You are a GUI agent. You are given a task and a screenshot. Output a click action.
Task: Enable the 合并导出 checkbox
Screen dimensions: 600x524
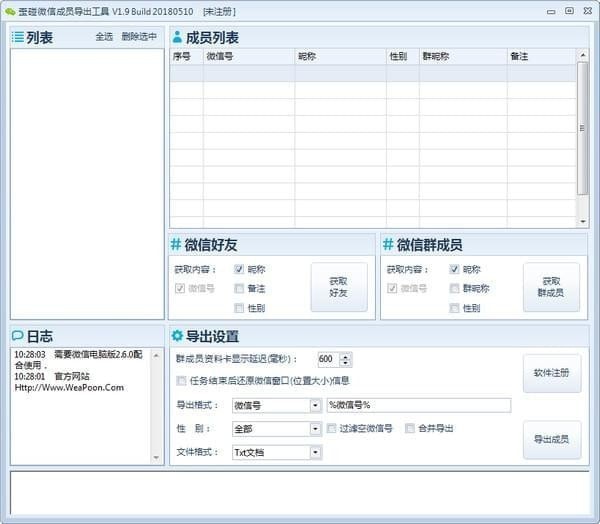(x=410, y=428)
